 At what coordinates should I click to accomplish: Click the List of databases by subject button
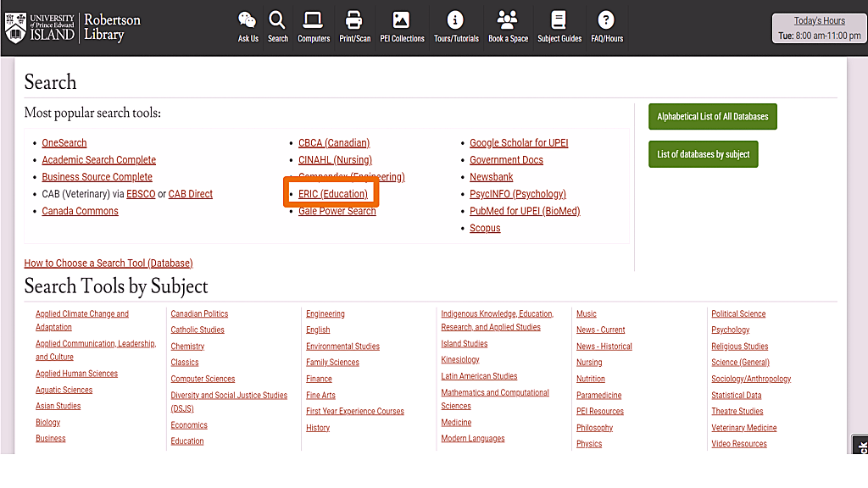click(x=703, y=154)
